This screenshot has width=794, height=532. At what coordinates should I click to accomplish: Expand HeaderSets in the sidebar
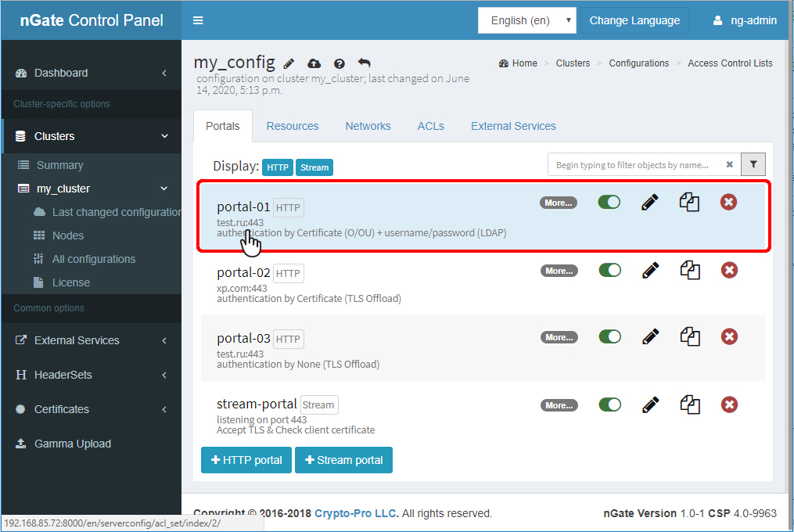(91, 375)
